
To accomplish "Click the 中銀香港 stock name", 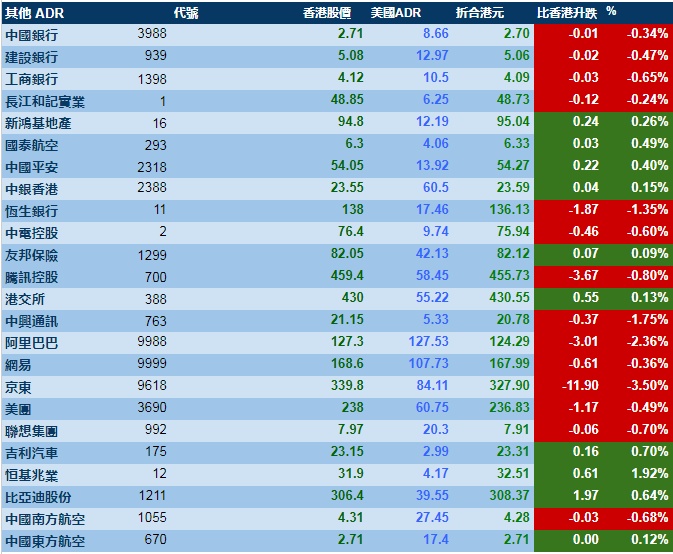I will pos(31,189).
